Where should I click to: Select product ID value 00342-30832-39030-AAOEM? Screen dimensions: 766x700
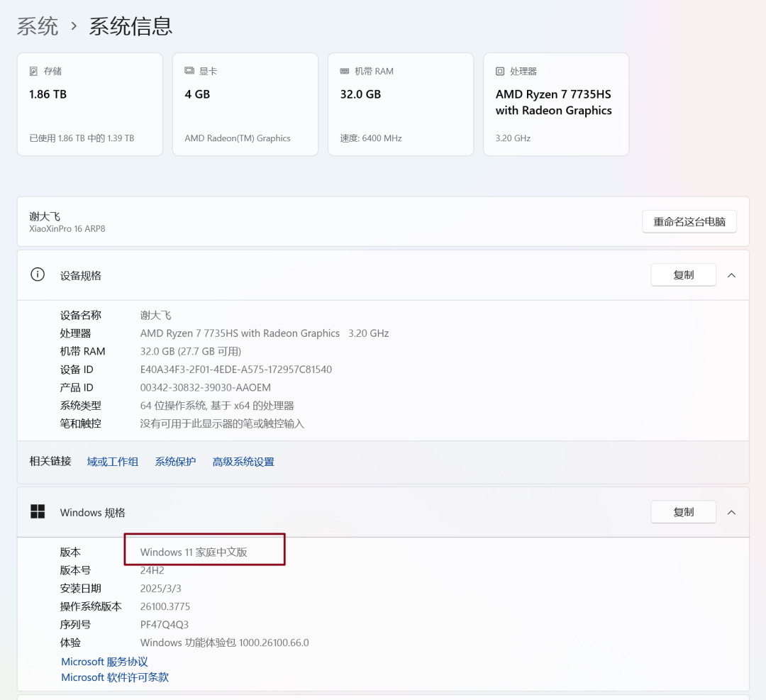(x=205, y=387)
